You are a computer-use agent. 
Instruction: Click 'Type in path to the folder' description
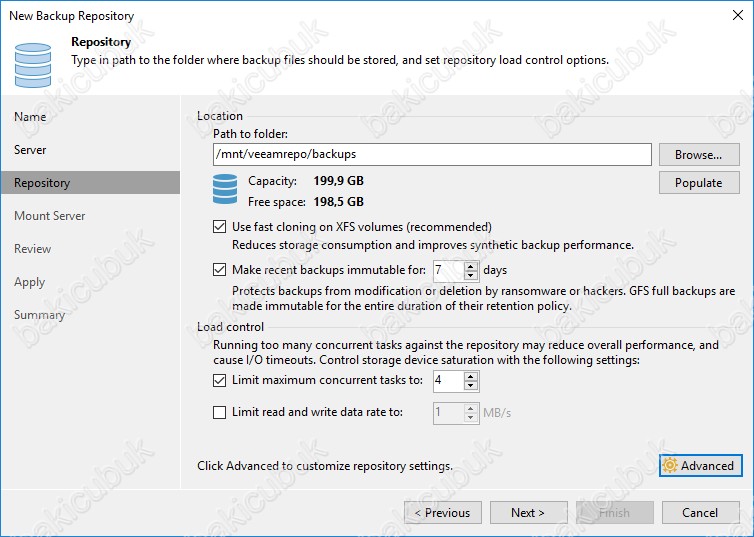coord(340,60)
